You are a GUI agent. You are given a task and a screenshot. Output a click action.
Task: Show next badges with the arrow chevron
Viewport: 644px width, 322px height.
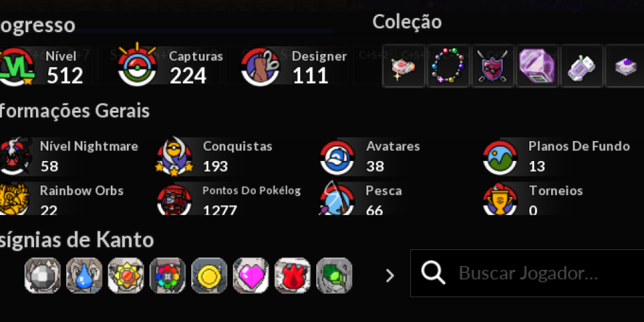point(390,276)
